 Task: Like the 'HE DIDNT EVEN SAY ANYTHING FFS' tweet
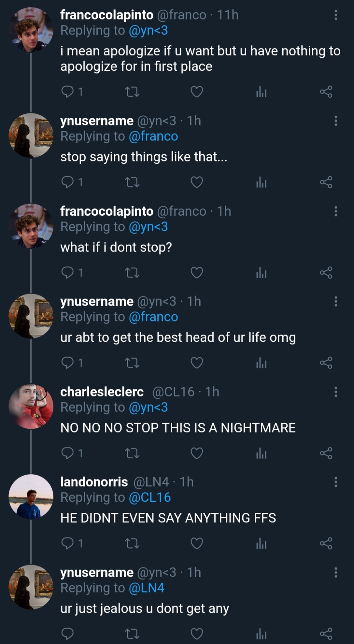(197, 544)
